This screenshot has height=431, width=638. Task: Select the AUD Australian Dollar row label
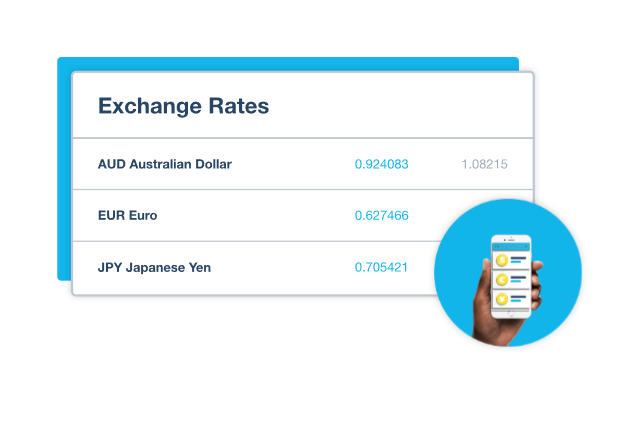pyautogui.click(x=165, y=164)
